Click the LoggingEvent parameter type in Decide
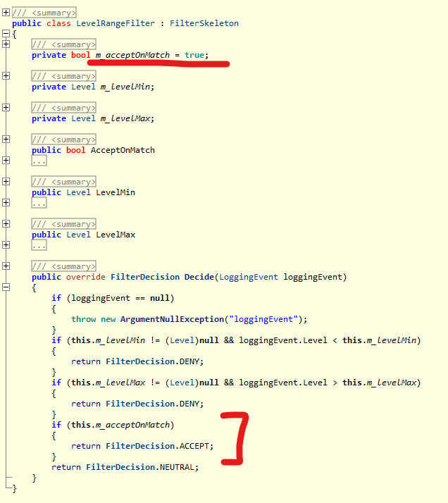 tap(249, 277)
